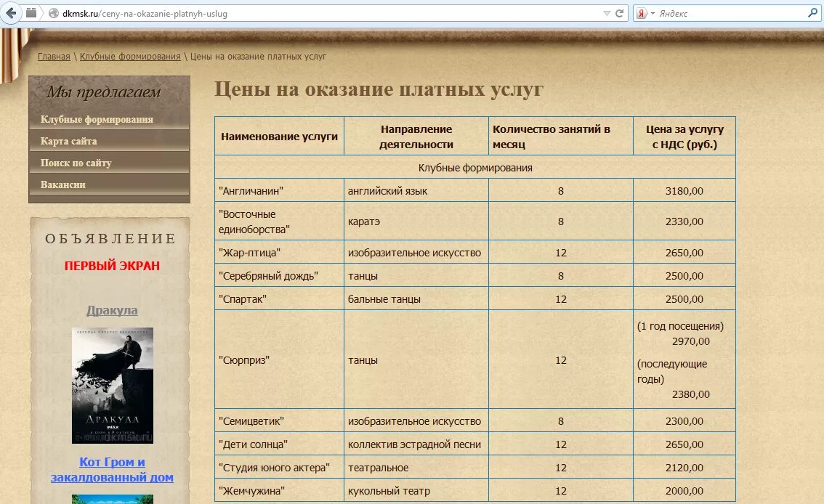Image resolution: width=824 pixels, height=504 pixels.
Task: Click the "Серебряный дождь" table cell
Action: [x=279, y=276]
